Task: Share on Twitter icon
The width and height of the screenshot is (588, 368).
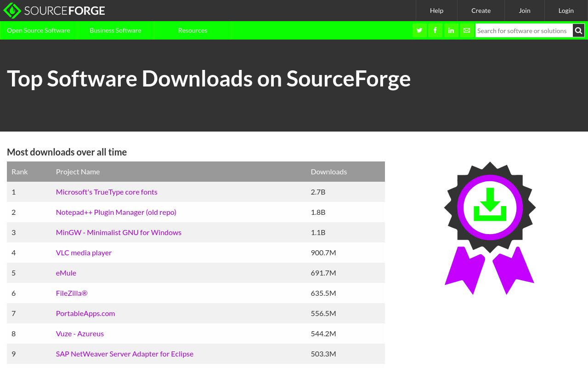Action: pyautogui.click(x=419, y=30)
